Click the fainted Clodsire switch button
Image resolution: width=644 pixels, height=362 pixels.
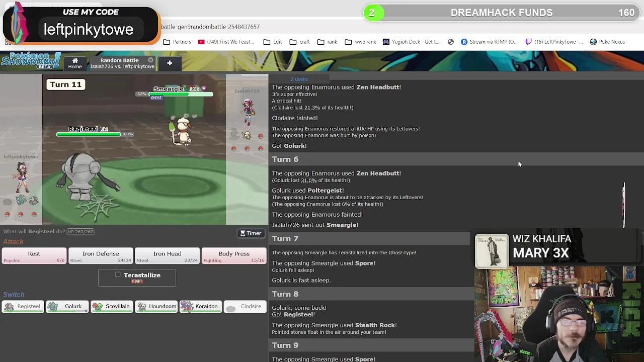245,306
